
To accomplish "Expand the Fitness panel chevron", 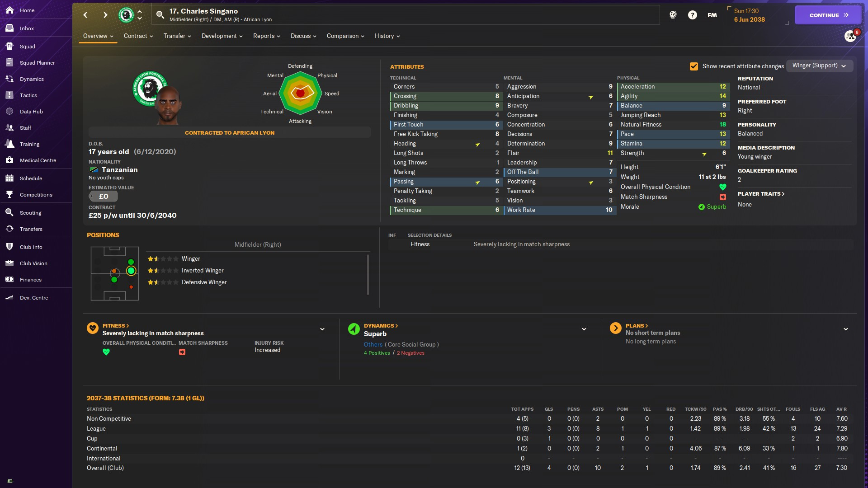I will point(322,329).
